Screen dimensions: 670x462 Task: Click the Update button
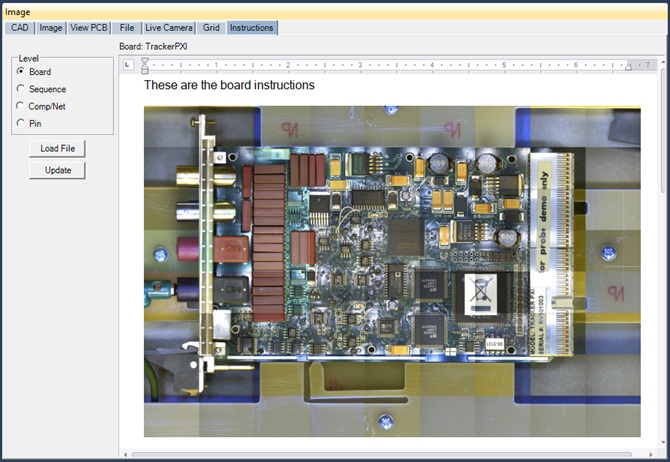point(57,171)
